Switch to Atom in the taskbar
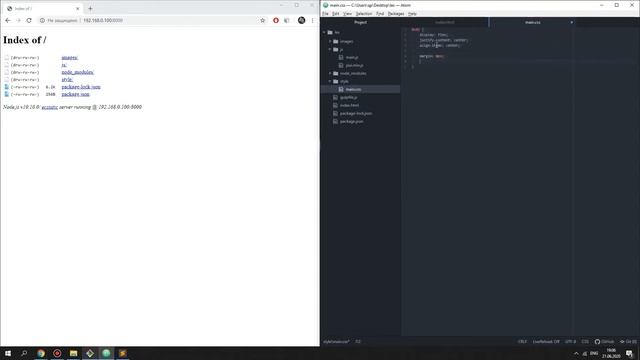640x360 pixels. pyautogui.click(x=106, y=353)
